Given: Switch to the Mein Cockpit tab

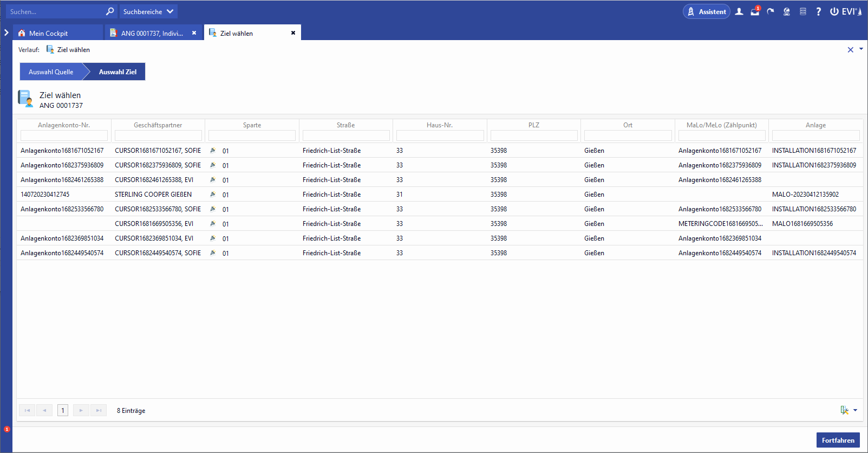Looking at the screenshot, I should point(48,33).
